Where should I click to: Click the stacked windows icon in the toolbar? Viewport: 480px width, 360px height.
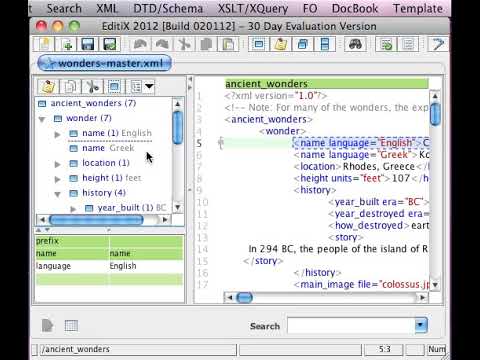(303, 44)
